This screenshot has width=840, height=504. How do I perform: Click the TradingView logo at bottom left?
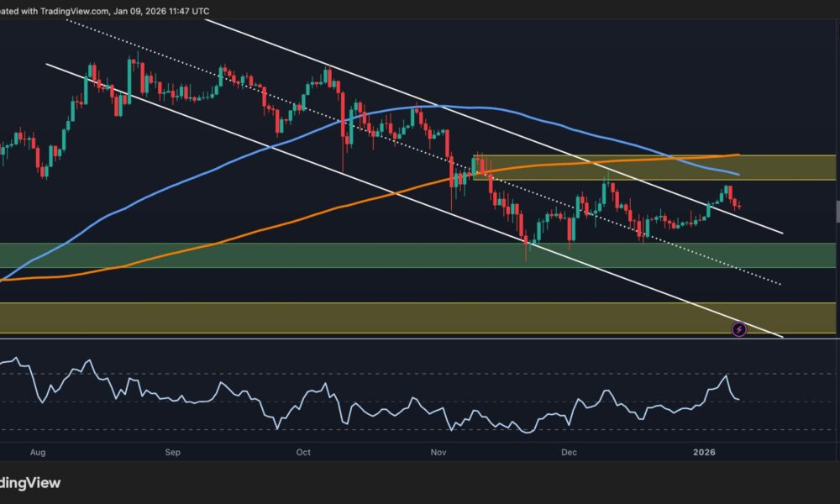pos(31,483)
